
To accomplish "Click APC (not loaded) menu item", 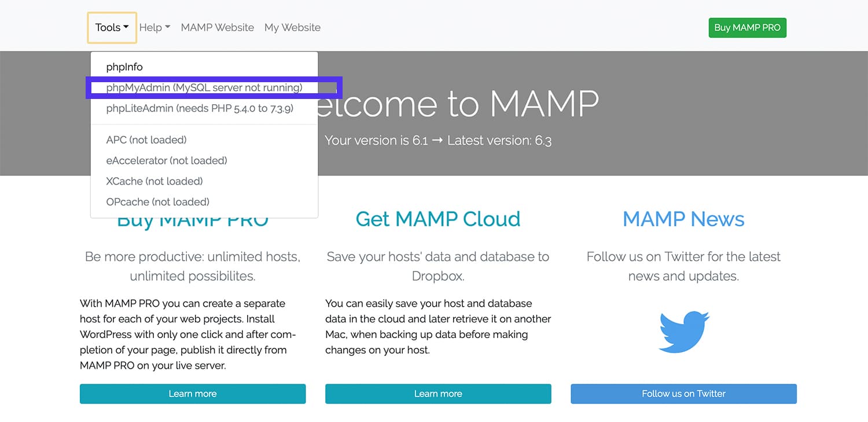I will [146, 140].
